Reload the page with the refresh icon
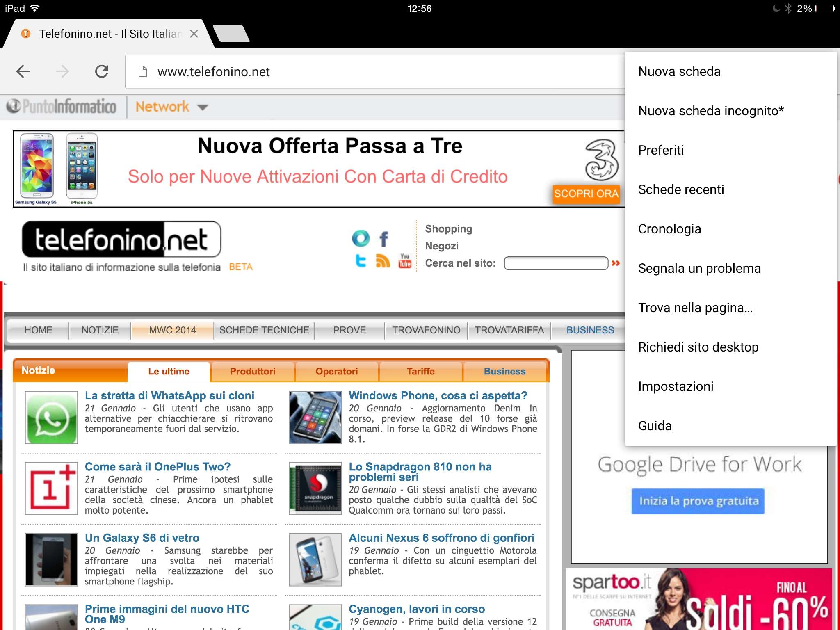The width and height of the screenshot is (840, 630). [x=102, y=72]
